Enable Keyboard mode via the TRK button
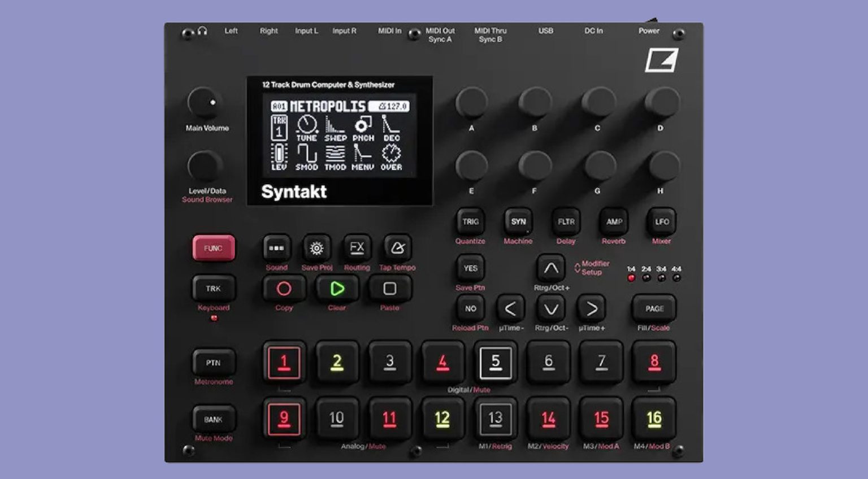This screenshot has height=479, width=868. pos(214,288)
